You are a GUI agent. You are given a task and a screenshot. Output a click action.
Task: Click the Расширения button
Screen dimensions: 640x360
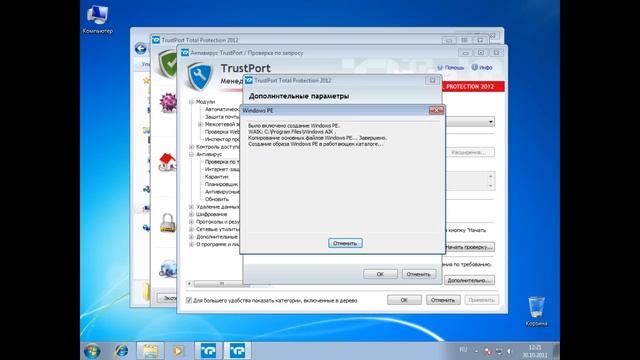point(469,152)
